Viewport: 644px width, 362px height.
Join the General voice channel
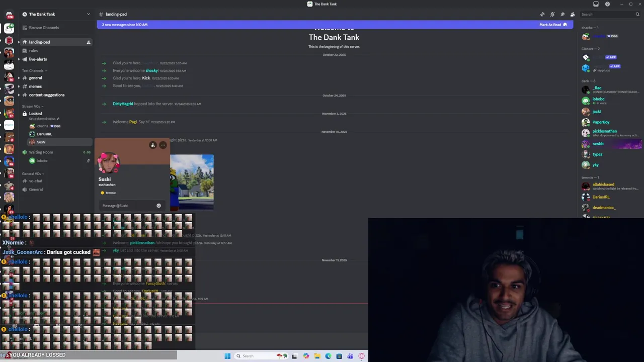tap(36, 190)
